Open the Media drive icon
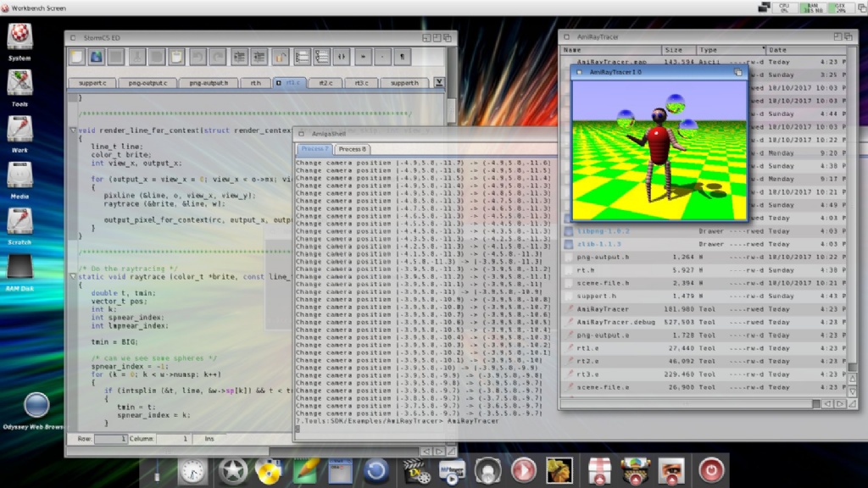This screenshot has height=488, width=868. 19,175
